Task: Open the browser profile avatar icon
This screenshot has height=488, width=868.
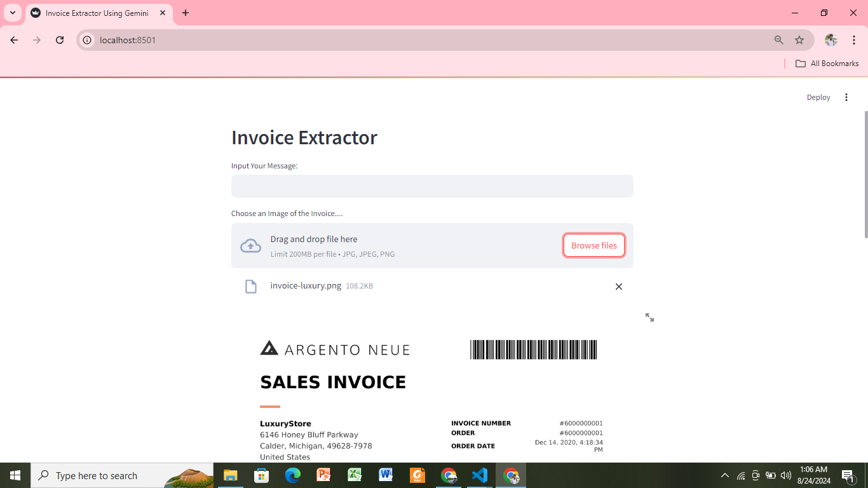Action: [x=831, y=39]
